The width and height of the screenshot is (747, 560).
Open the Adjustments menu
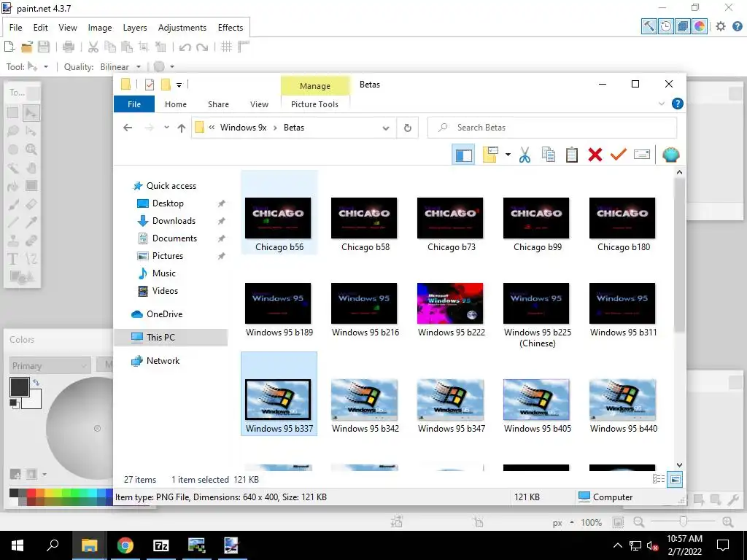(x=182, y=28)
